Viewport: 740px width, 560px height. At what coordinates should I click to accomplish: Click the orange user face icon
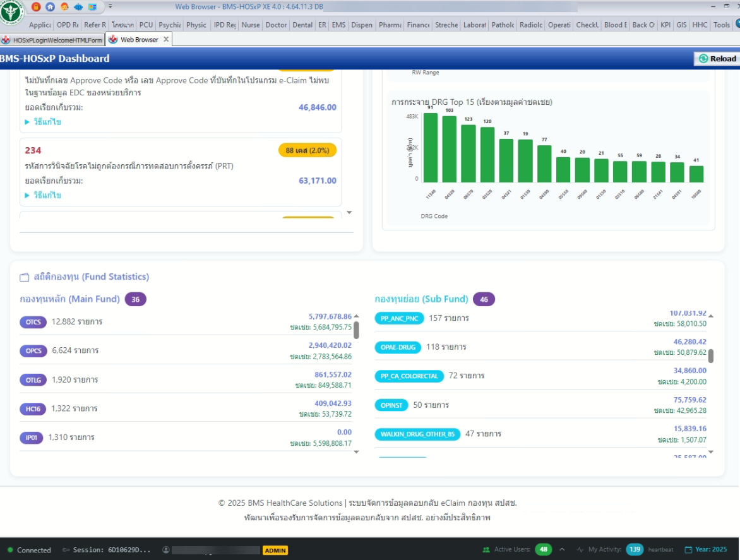(64, 7)
